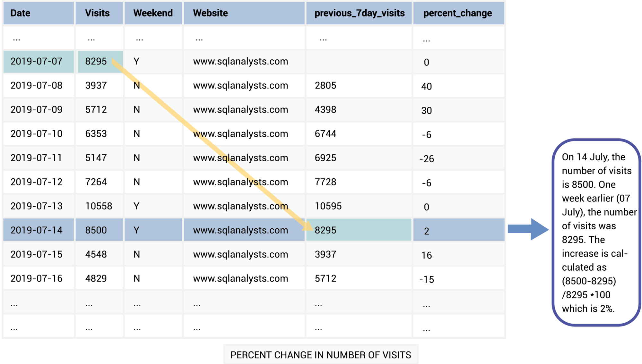Select the Weekend Y value on 2019-07-13

pyautogui.click(x=136, y=206)
